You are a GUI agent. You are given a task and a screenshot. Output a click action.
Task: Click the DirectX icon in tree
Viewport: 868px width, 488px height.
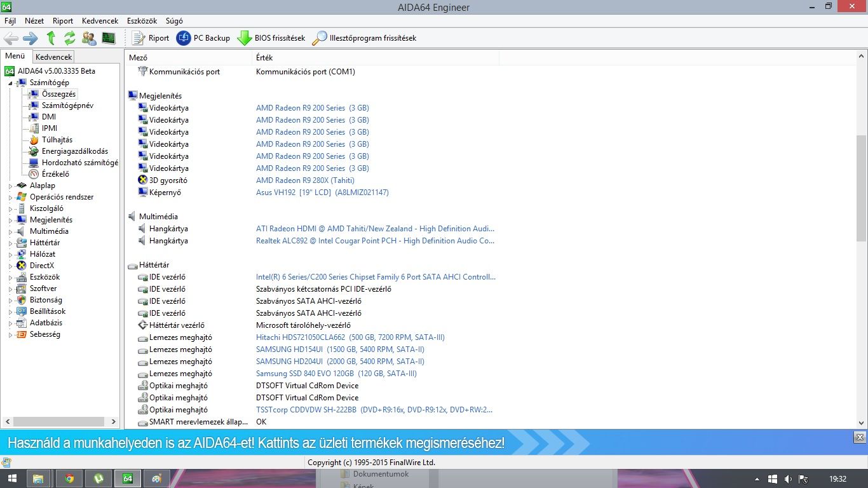pos(22,266)
